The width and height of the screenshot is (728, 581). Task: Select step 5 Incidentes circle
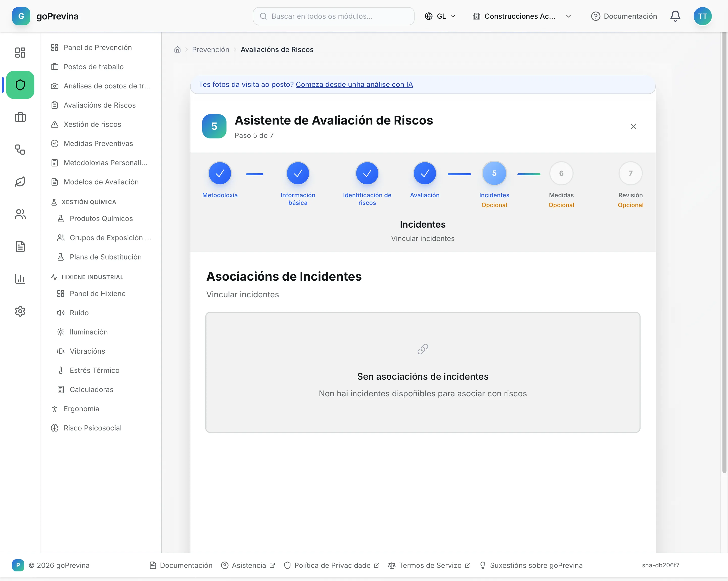(x=494, y=174)
